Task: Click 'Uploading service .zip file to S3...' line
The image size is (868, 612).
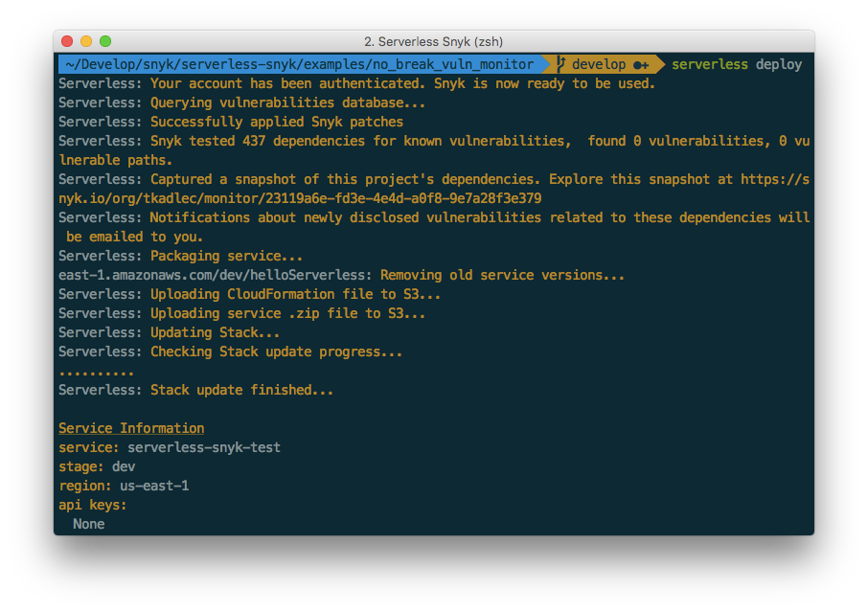Action: [x=242, y=313]
